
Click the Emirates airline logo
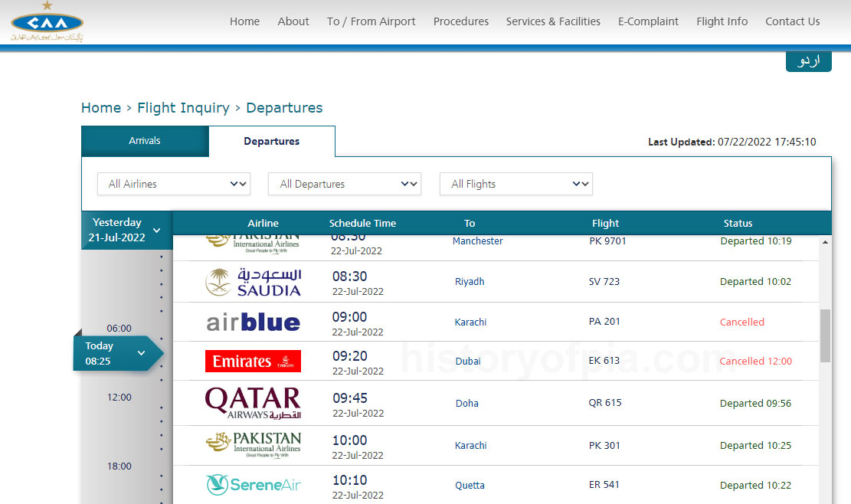coord(253,362)
